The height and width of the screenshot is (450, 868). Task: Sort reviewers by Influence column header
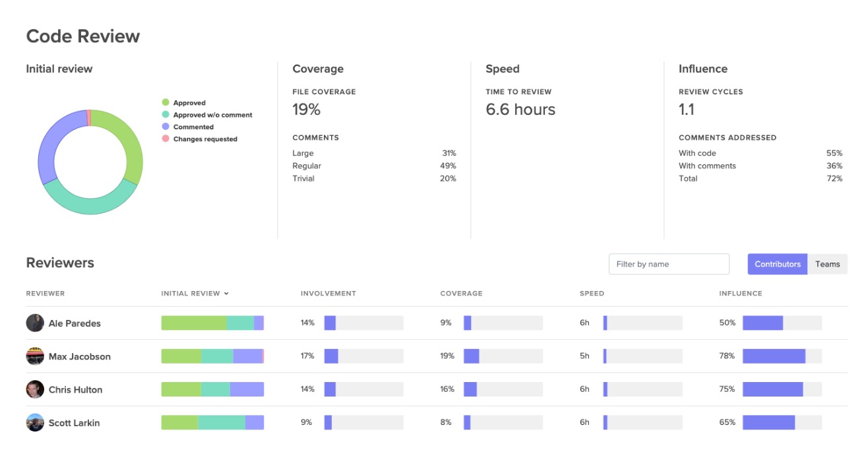pyautogui.click(x=740, y=294)
